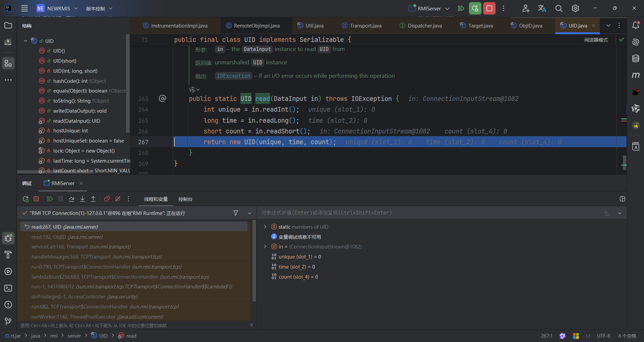The height and width of the screenshot is (342, 644).
Task: Open the Git tool window
Action: pyautogui.click(x=8, y=321)
